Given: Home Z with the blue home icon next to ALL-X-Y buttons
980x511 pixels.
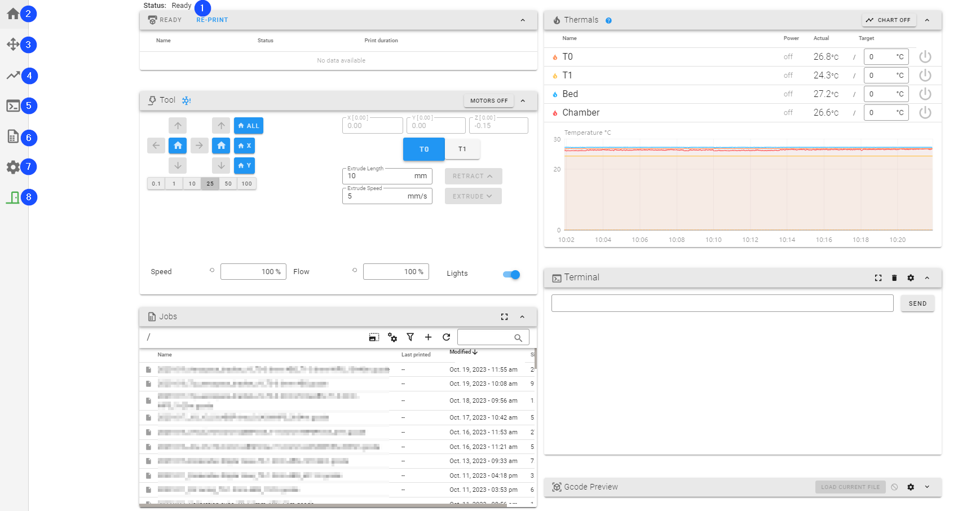Looking at the screenshot, I should pos(221,146).
